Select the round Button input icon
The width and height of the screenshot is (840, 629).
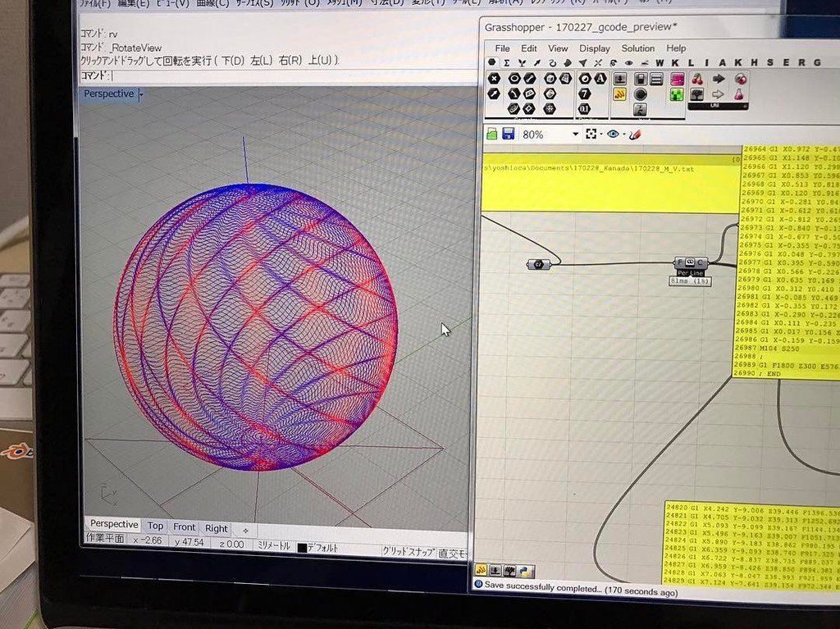coord(641,95)
